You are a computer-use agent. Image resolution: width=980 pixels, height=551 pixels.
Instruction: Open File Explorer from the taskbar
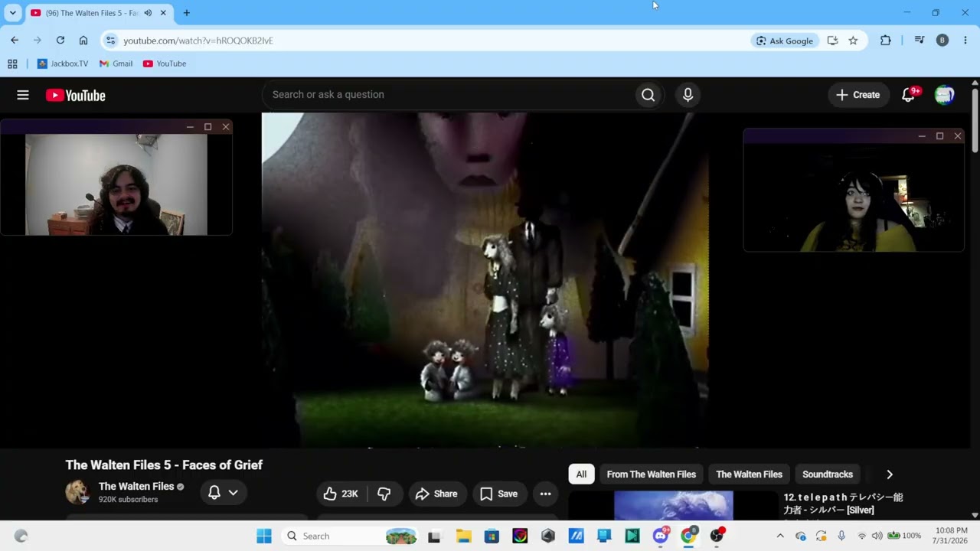point(463,536)
